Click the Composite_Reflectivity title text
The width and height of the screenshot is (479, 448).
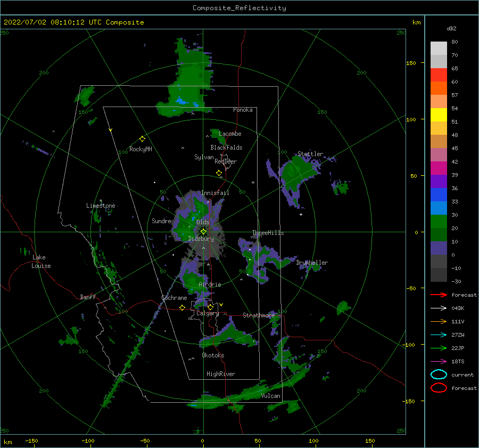240,8
